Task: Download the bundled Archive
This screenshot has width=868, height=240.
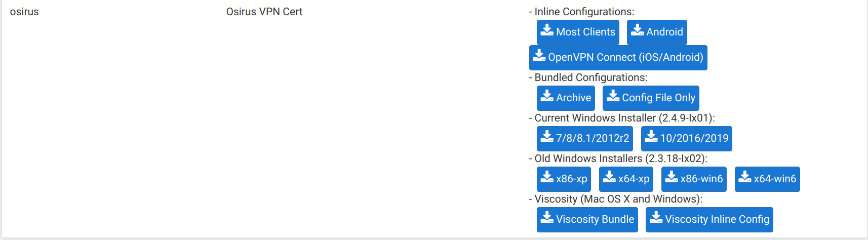Action: click(566, 98)
